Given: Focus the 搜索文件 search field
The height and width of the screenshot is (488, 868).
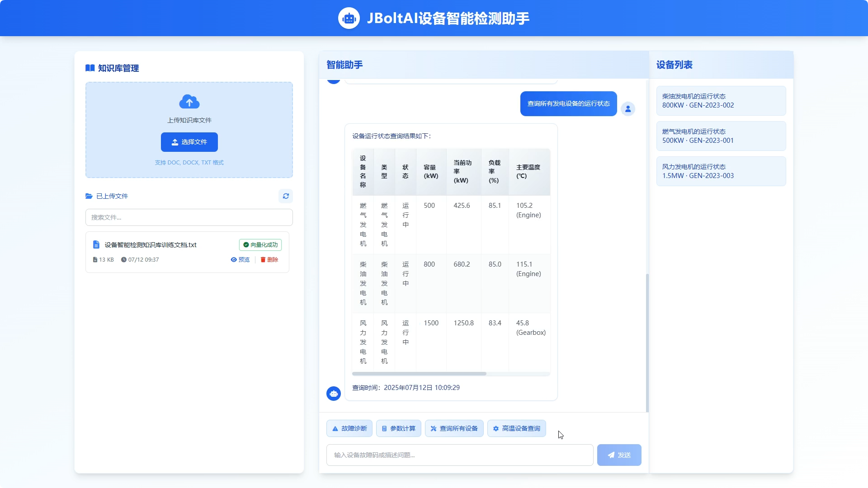Looking at the screenshot, I should (x=189, y=217).
